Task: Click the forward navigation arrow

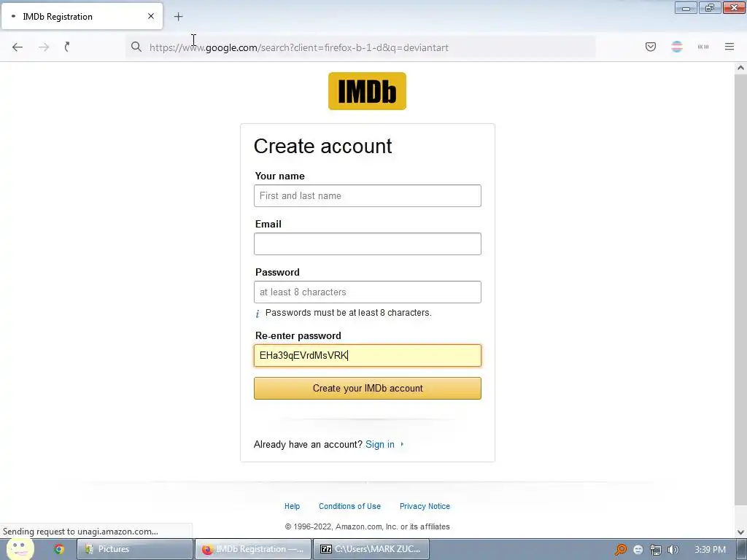Action: pyautogui.click(x=44, y=47)
